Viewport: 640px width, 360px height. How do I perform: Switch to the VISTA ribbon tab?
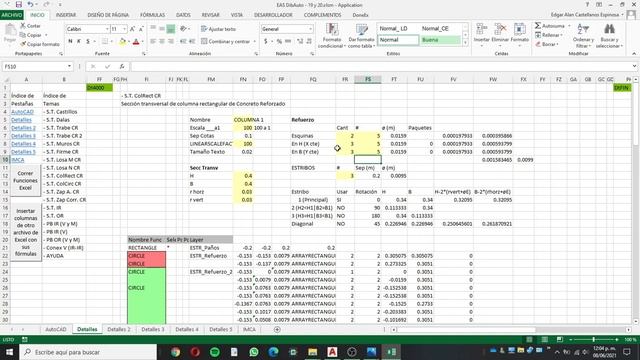tap(237, 15)
